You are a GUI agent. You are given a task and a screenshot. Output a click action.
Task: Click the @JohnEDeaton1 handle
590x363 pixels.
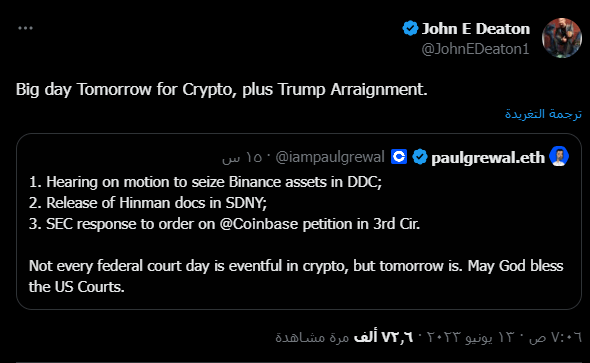point(476,49)
